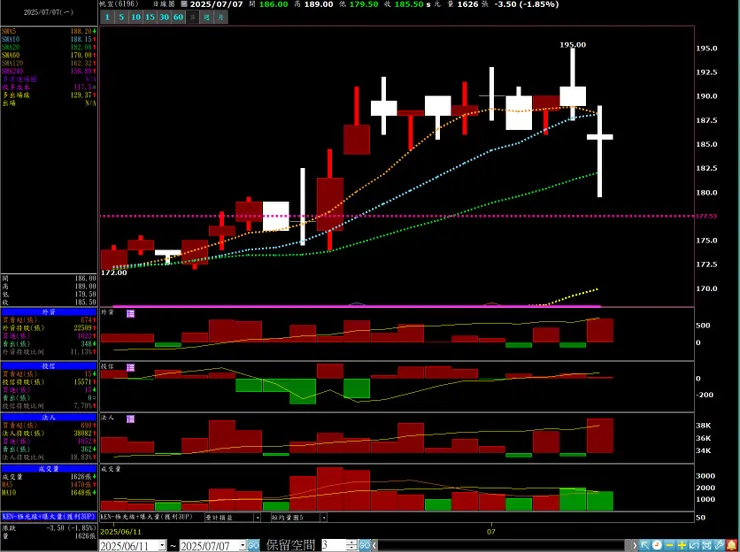Adjust the 保留空間 spinner arrows
The image size is (740, 552).
click(x=352, y=546)
